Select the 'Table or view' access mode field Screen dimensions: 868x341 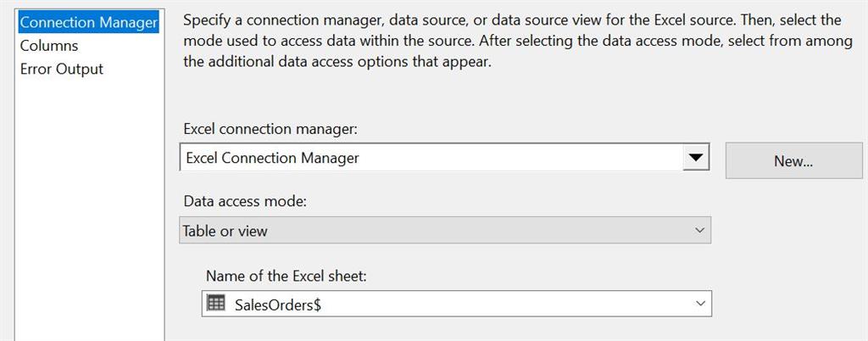coord(445,230)
